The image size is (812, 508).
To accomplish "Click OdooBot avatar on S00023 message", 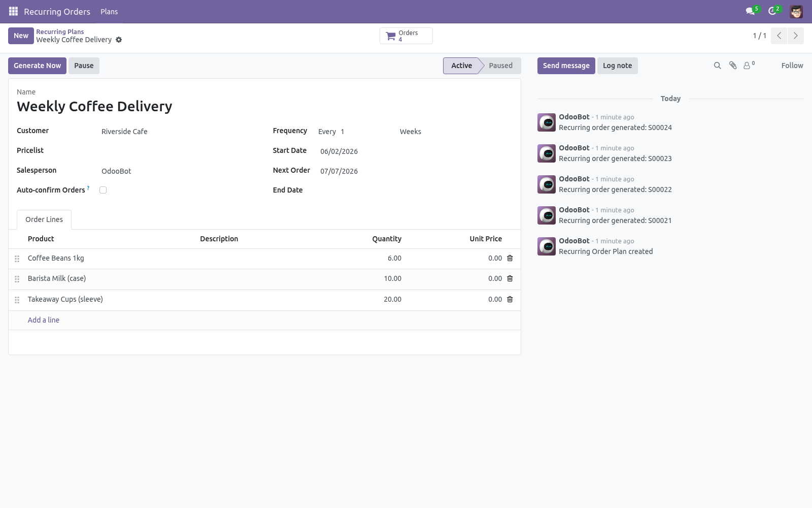I will pyautogui.click(x=547, y=153).
